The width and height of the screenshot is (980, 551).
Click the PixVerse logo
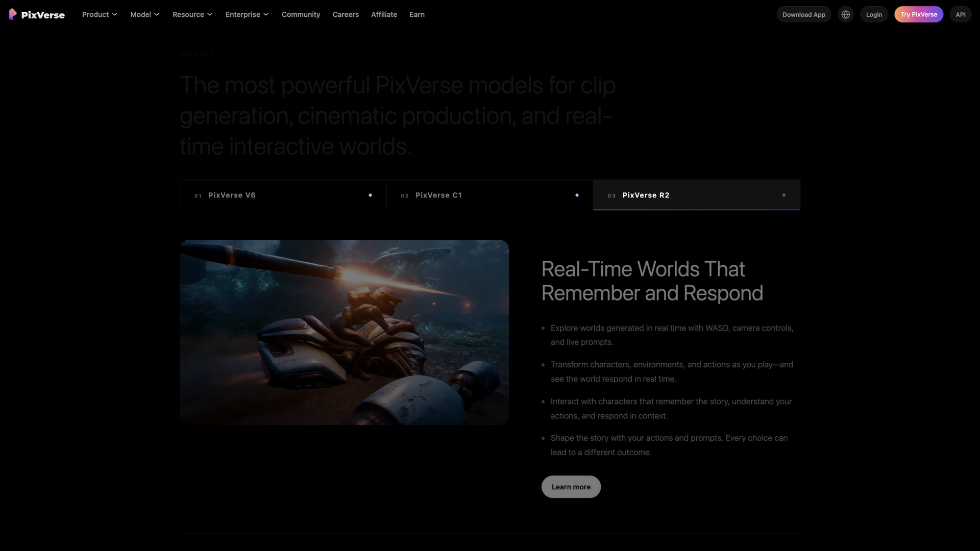click(x=37, y=14)
